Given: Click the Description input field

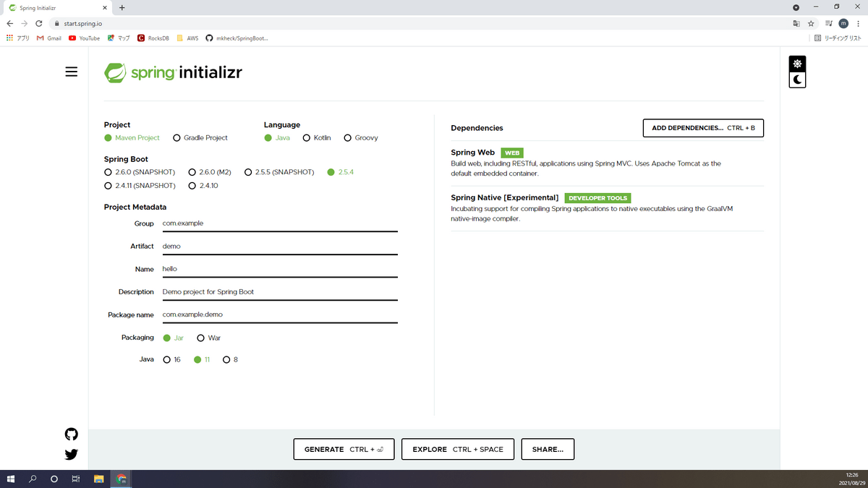Looking at the screenshot, I should point(280,292).
